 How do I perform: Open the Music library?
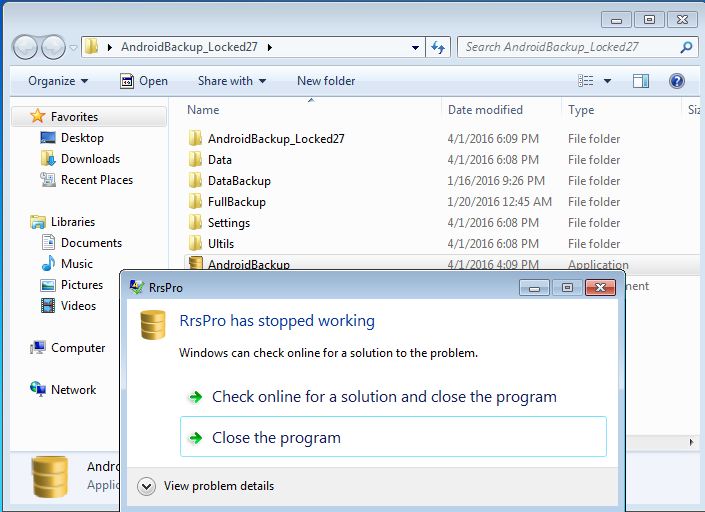tap(77, 264)
